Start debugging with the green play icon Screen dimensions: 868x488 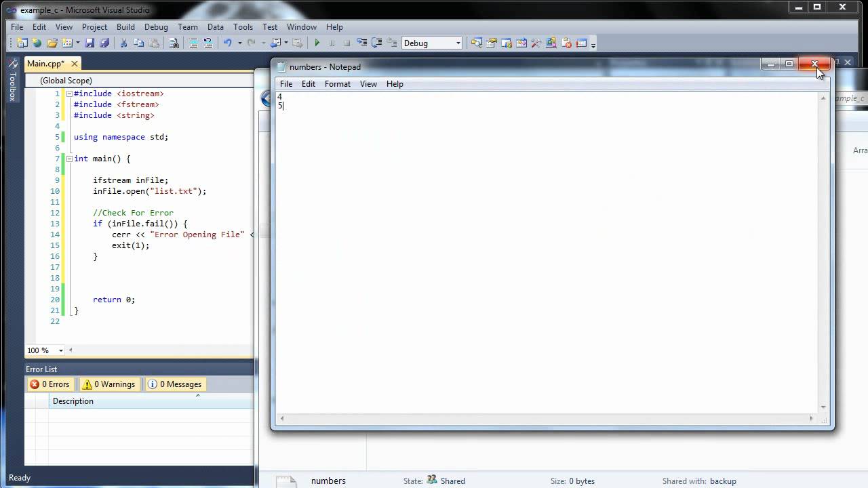pos(317,43)
